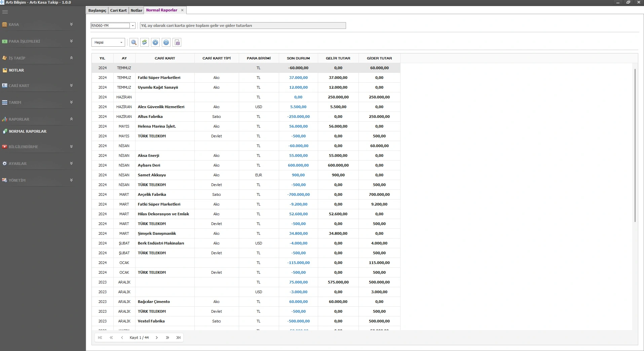Screen dimensions: 644x351
Task: Go to previous record arrow
Action: click(122, 338)
